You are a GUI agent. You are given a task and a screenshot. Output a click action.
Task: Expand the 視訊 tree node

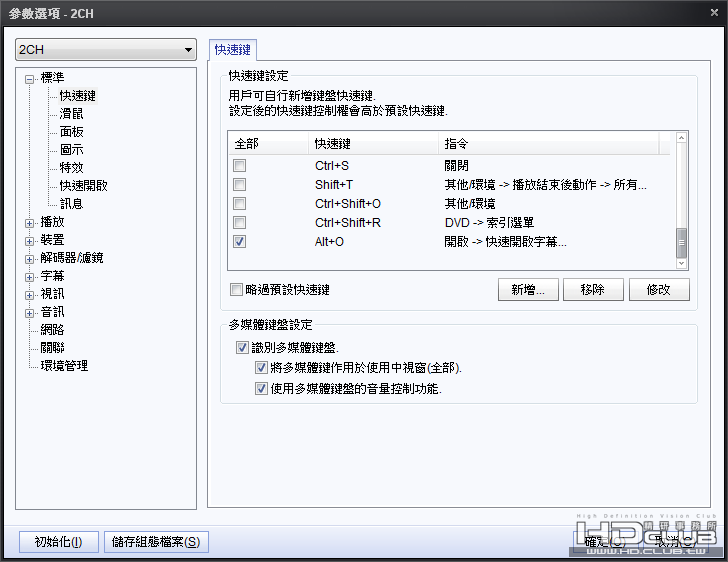pyautogui.click(x=29, y=295)
